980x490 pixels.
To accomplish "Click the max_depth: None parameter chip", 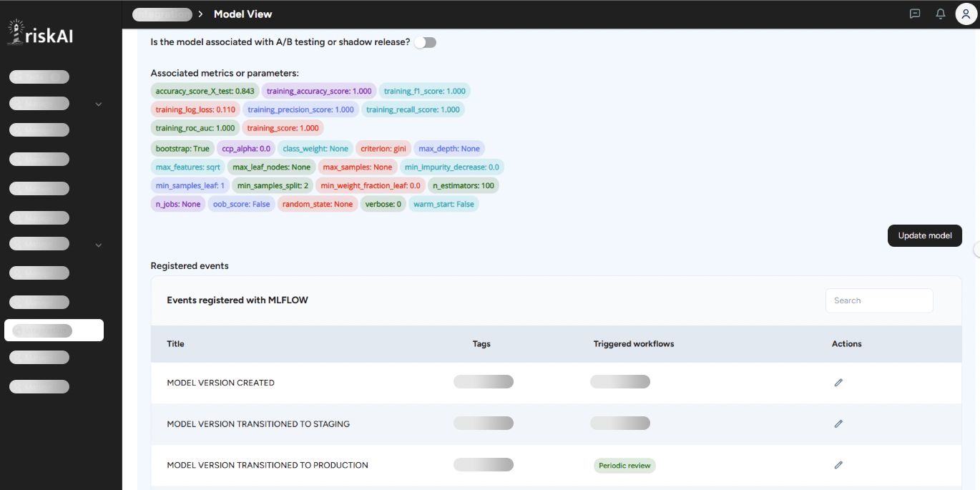I will (449, 149).
